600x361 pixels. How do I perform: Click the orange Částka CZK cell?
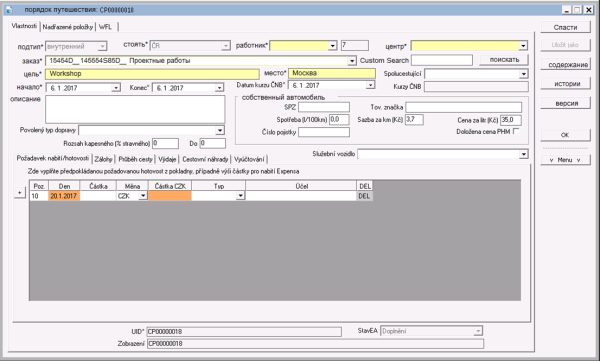170,196
